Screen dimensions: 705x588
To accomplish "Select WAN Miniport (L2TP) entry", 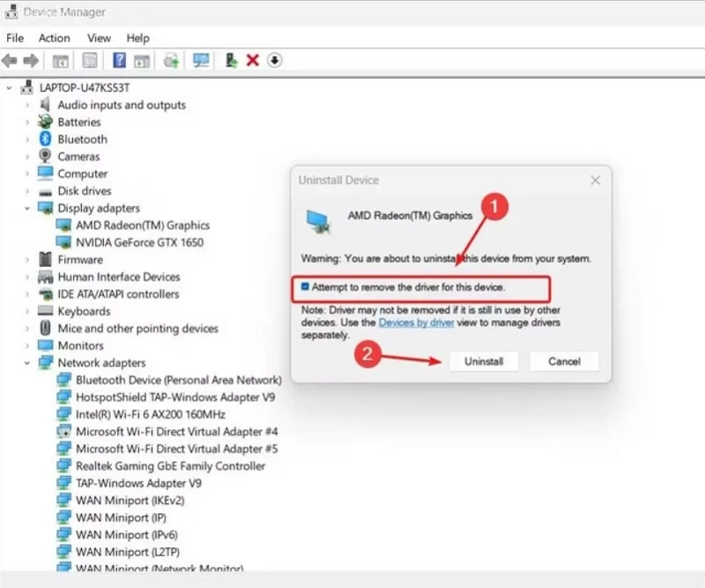I will tap(128, 552).
